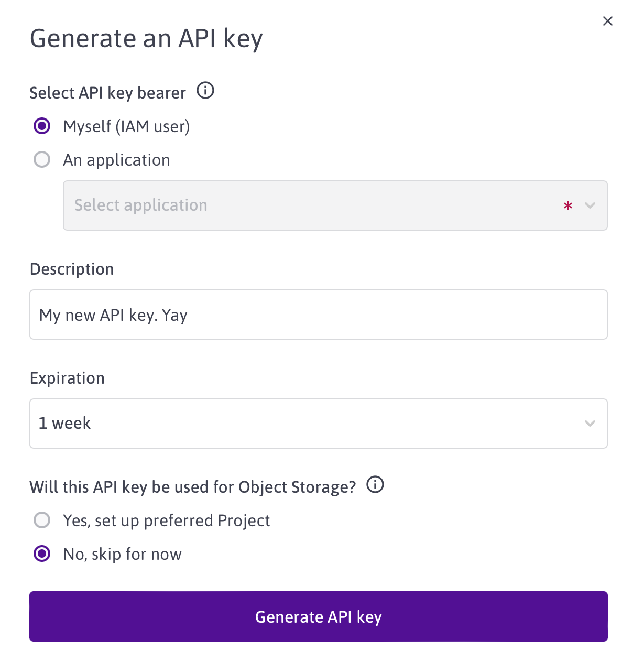633x672 pixels.
Task: Select the text My new API key. Yay
Action: [x=113, y=315]
